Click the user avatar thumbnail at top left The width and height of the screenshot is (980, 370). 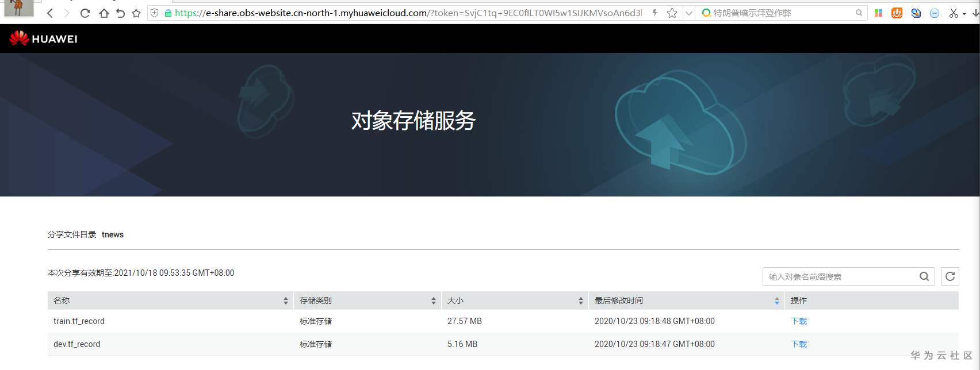[x=18, y=8]
